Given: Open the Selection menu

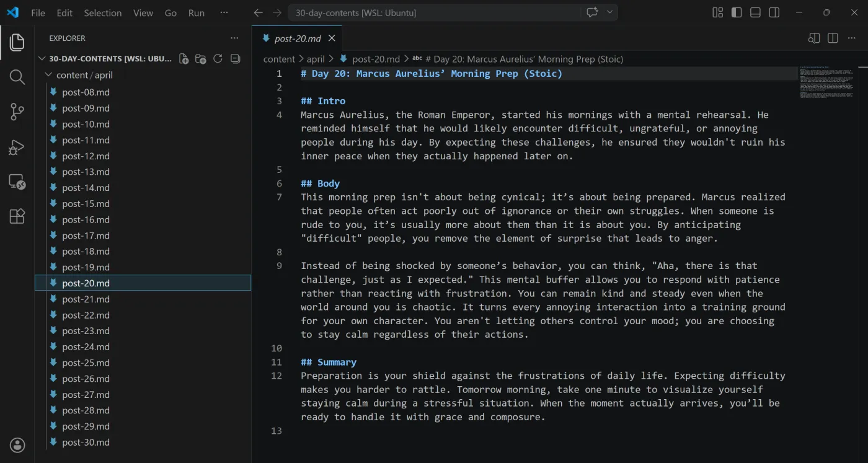Looking at the screenshot, I should [102, 12].
